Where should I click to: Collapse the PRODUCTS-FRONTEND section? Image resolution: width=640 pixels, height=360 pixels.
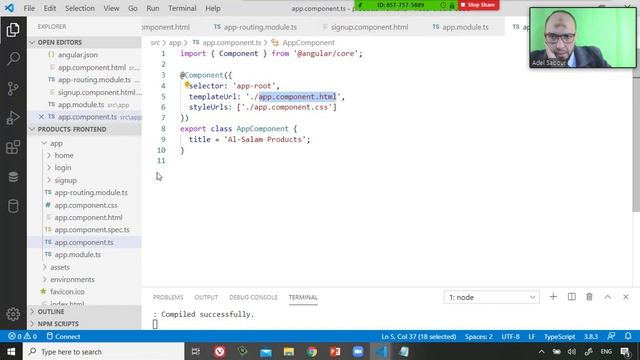tap(84, 129)
